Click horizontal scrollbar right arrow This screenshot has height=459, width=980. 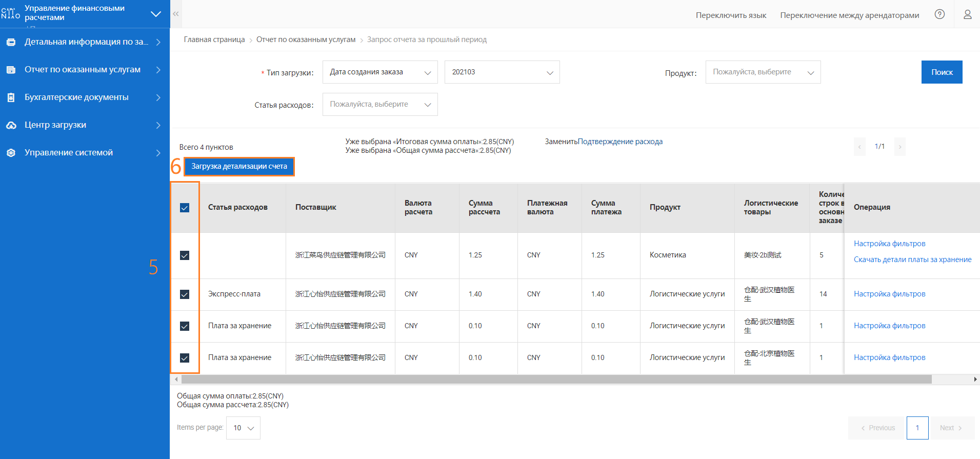pyautogui.click(x=975, y=380)
